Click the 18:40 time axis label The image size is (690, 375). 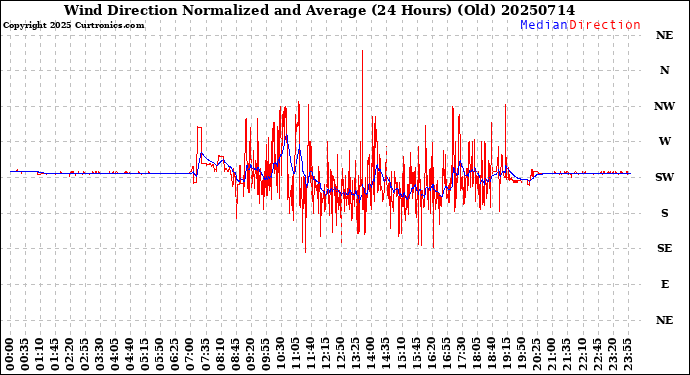(x=491, y=354)
